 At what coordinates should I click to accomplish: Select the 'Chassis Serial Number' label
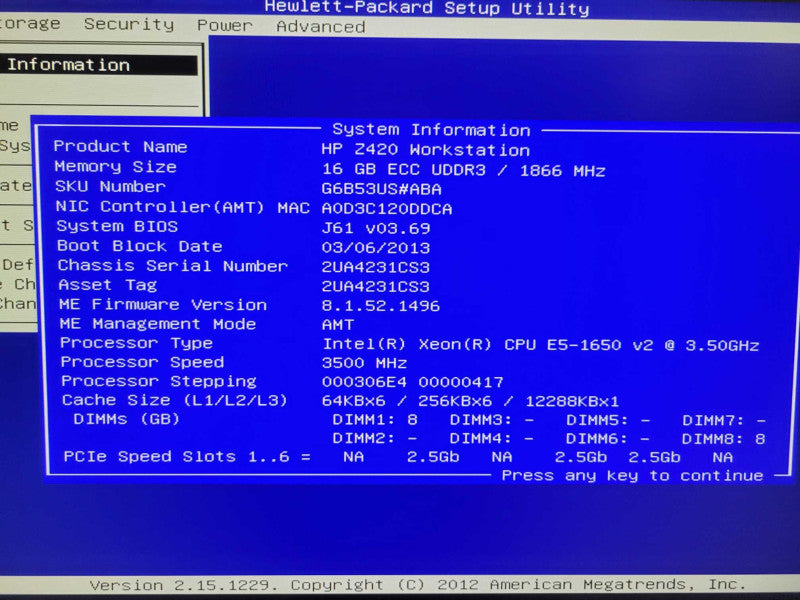(172, 265)
